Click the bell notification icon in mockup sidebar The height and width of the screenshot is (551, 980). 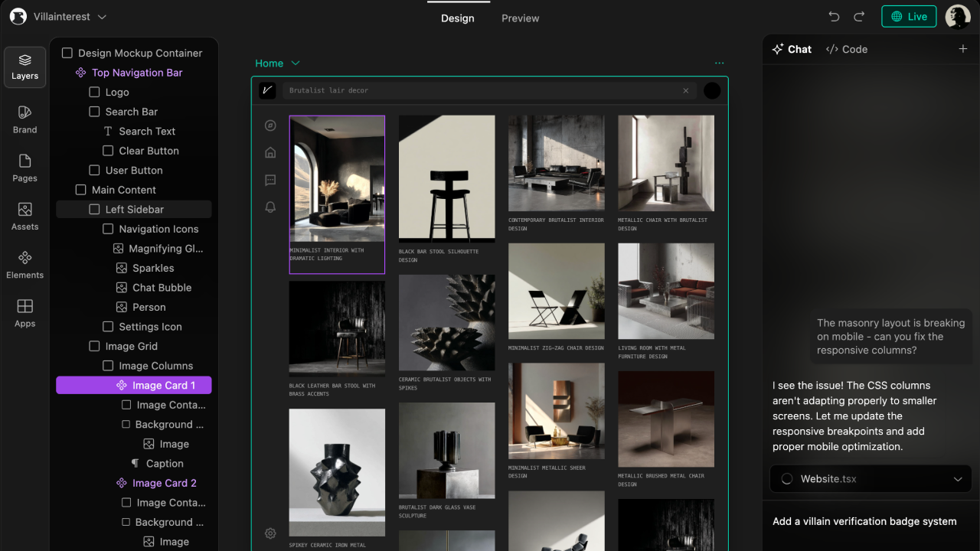[x=270, y=207]
